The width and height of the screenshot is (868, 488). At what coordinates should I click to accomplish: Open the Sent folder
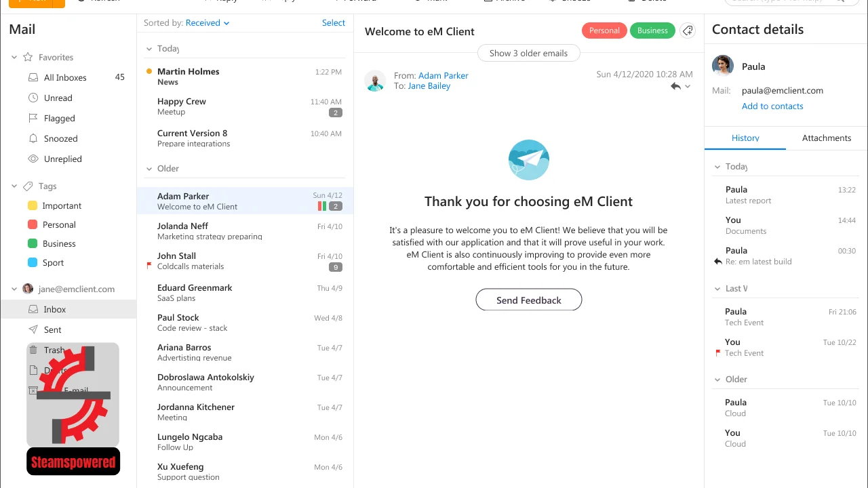pos(68,329)
